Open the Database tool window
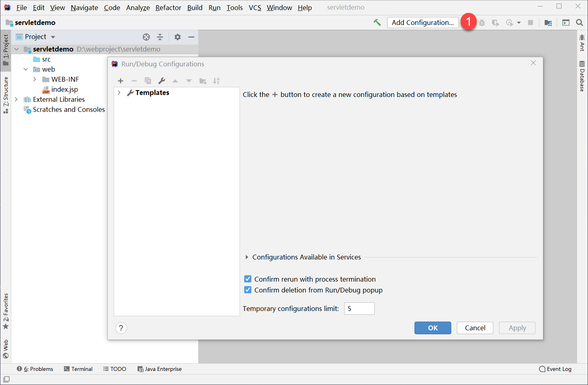 [x=582, y=76]
